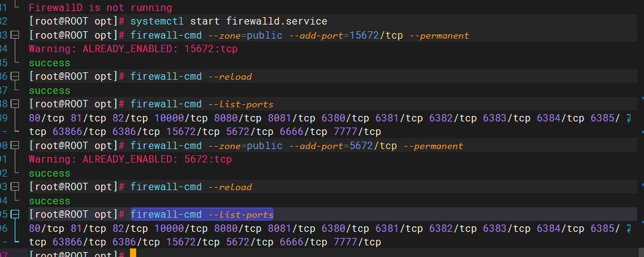Screen dimensions: 644x257
Task: Collapse the fold at the unhighlighted list-ports command
Action: coord(15,104)
